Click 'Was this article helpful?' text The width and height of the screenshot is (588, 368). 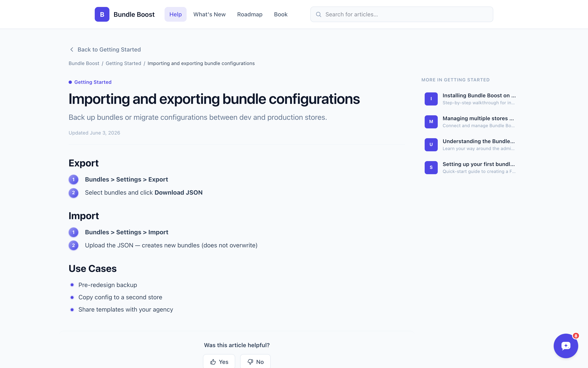[237, 345]
